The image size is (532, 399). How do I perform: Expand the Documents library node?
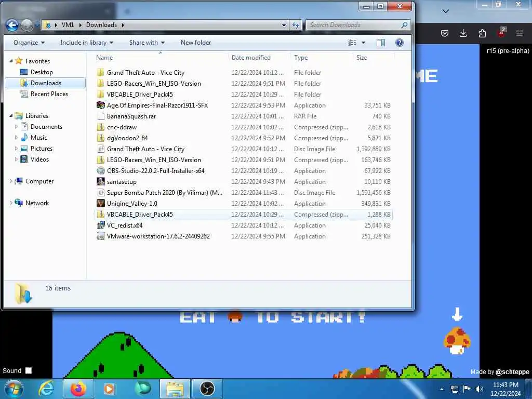tap(16, 127)
